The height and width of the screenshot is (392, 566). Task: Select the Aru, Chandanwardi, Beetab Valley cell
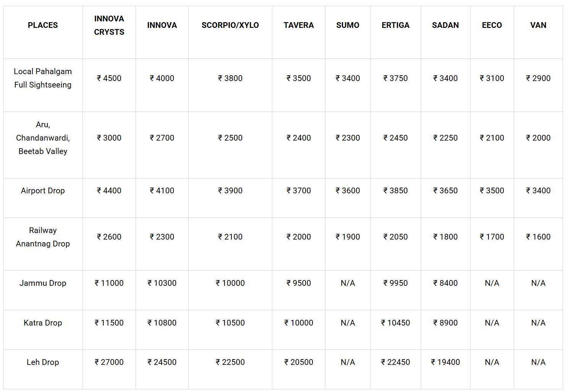(x=43, y=138)
